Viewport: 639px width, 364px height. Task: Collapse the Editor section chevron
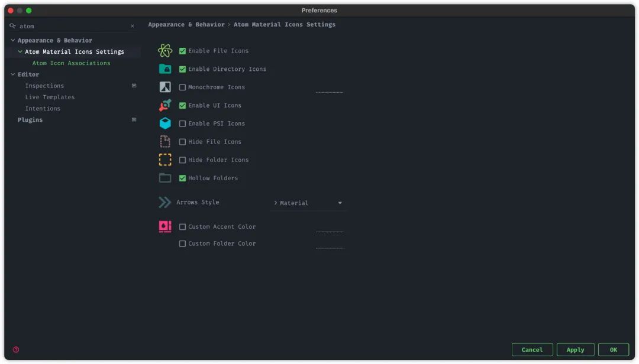pyautogui.click(x=12, y=74)
